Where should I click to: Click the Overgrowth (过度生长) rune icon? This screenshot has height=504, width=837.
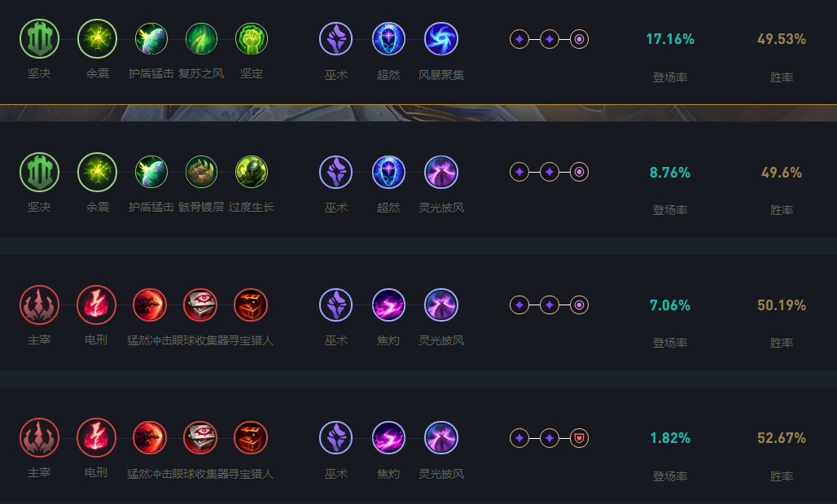click(x=252, y=172)
